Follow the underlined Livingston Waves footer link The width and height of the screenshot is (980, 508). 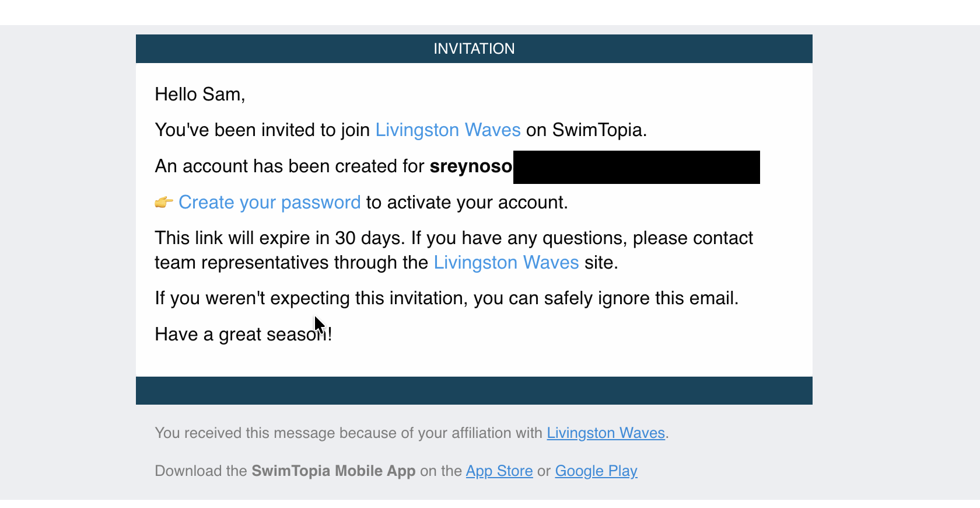[606, 433]
